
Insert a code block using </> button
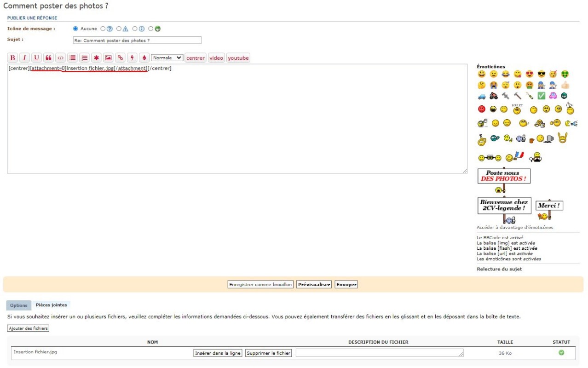(60, 58)
